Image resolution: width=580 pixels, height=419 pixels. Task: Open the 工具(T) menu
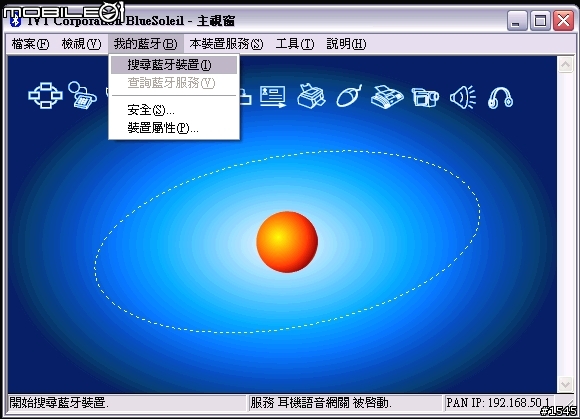point(294,44)
